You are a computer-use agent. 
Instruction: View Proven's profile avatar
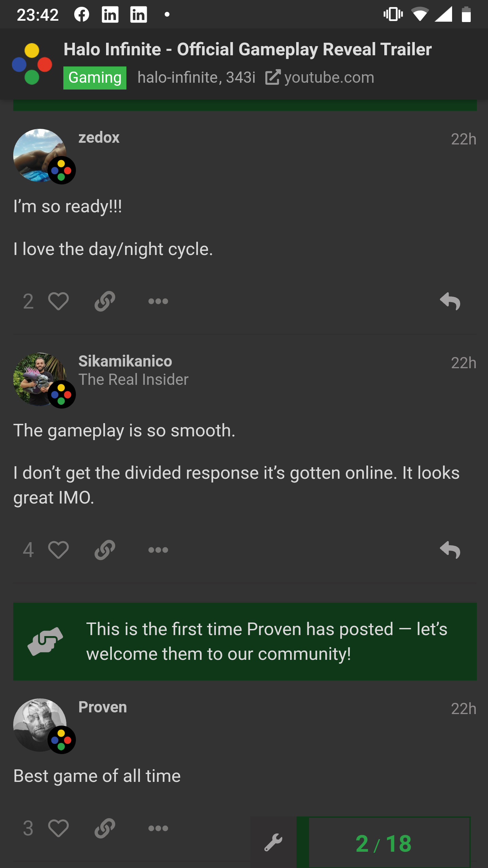pos(40,725)
